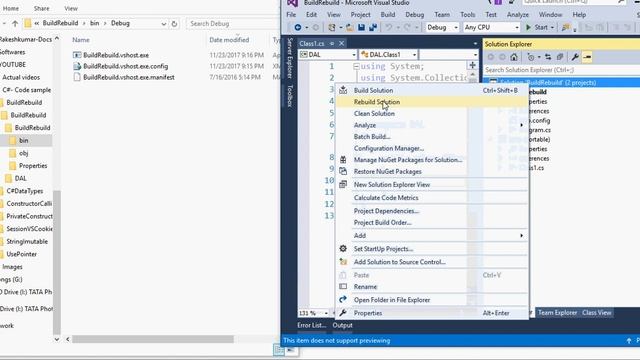Open Configuration Manager... entry
This screenshot has width=640, height=360.
coord(432,148)
